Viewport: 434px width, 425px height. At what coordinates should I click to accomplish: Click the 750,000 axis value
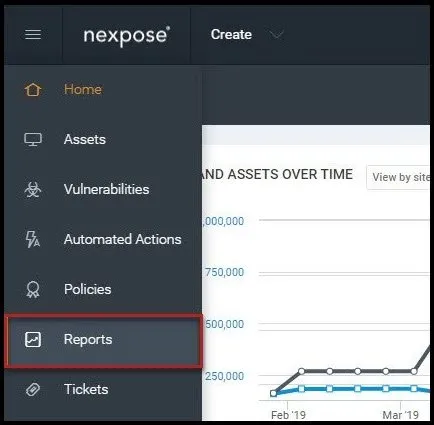click(224, 272)
